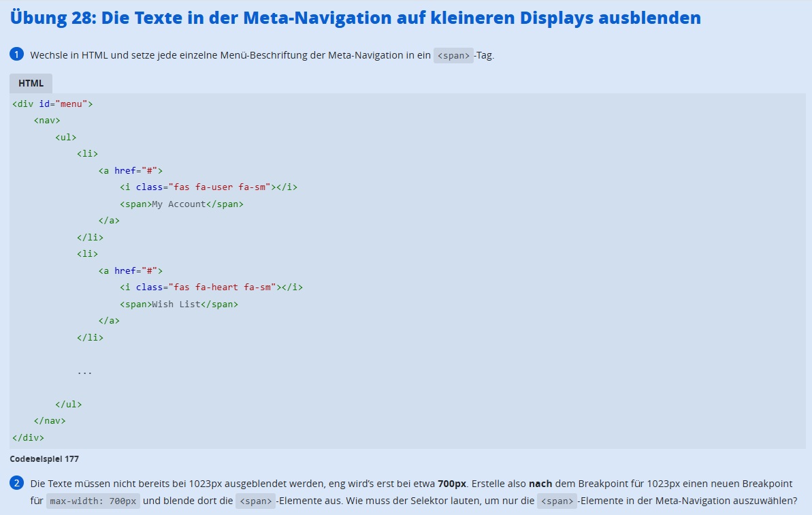Image resolution: width=812 pixels, height=515 pixels.
Task: Click the blue step 1 number badge
Action: pyautogui.click(x=17, y=54)
